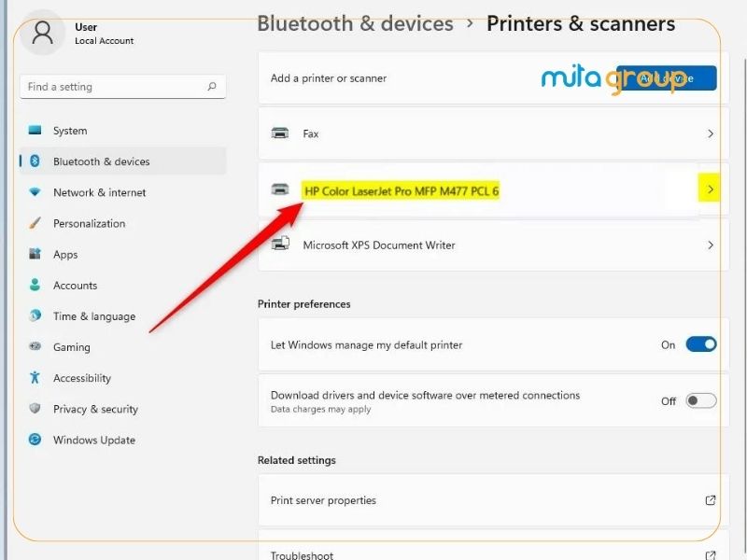Screen dimensions: 747x560
Task: Open Print server properties
Action: 493,500
